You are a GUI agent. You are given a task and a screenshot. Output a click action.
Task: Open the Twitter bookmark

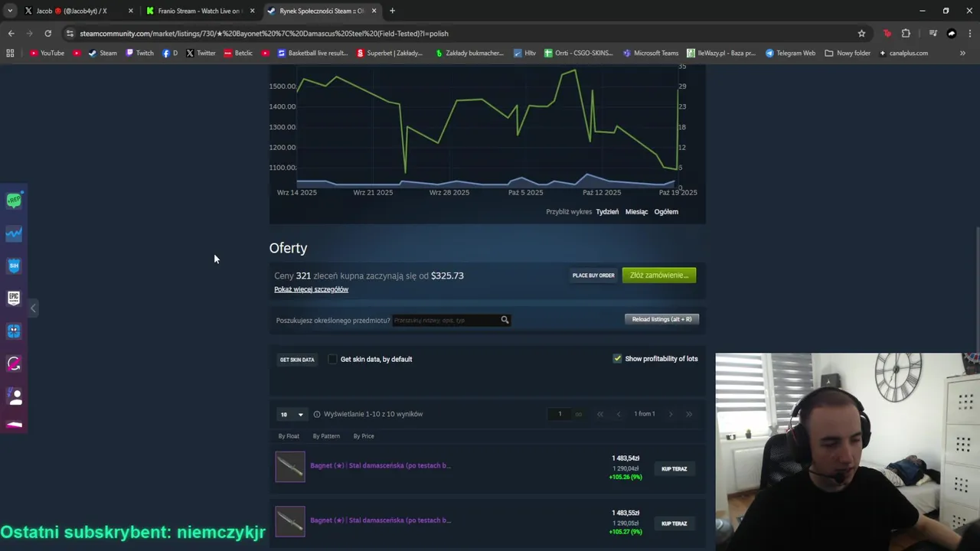click(201, 53)
